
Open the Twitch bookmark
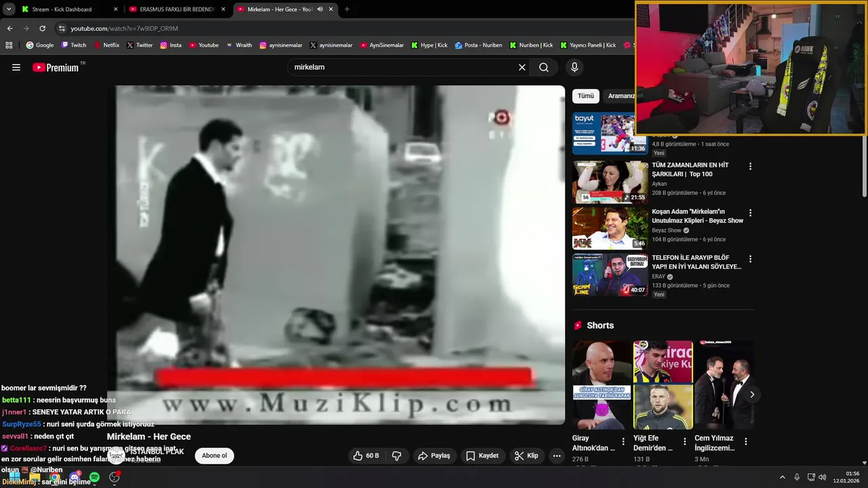pyautogui.click(x=74, y=45)
